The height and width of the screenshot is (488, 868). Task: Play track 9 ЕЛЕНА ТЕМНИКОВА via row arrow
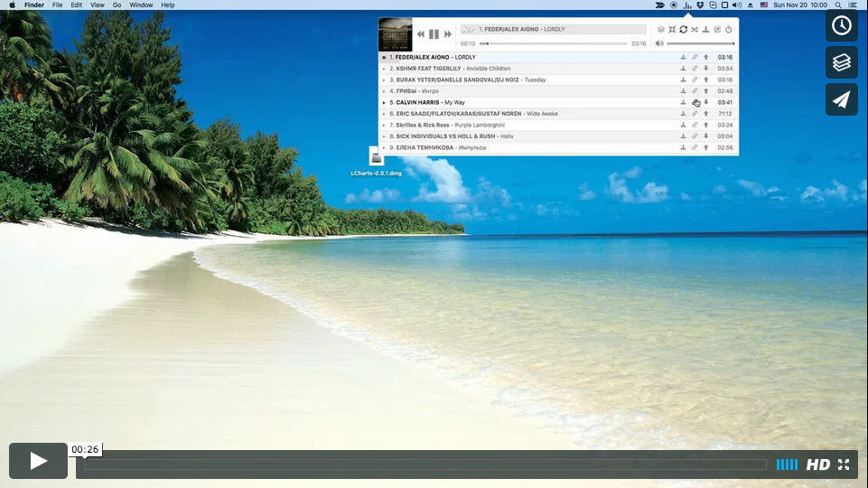(x=384, y=148)
